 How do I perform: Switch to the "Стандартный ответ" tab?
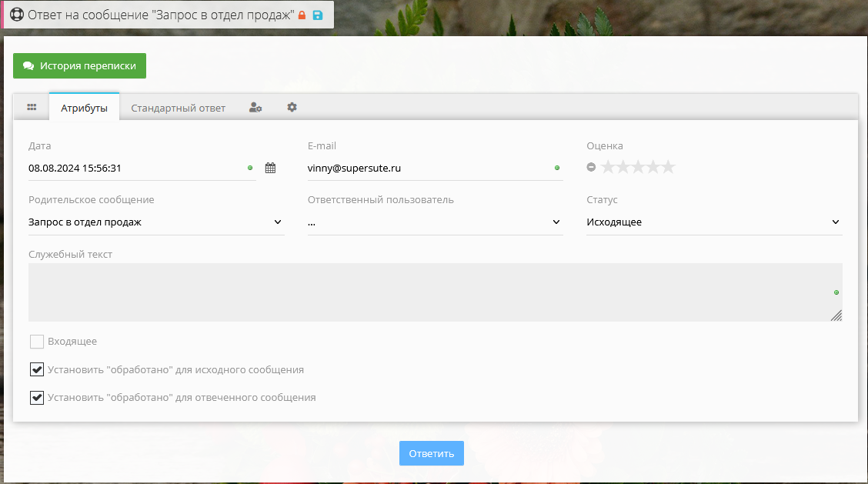click(178, 108)
